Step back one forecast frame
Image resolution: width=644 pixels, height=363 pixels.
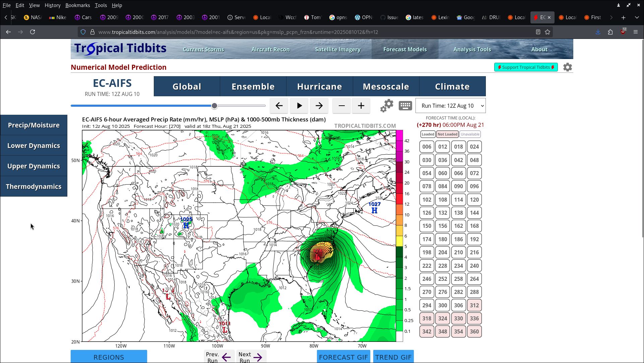coord(279,106)
